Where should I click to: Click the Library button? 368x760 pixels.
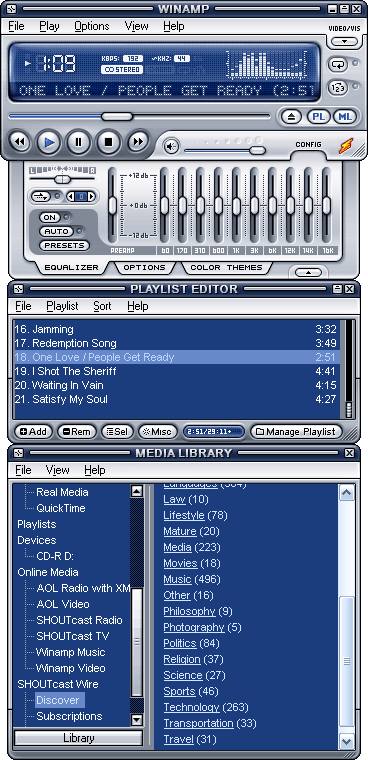point(79,738)
